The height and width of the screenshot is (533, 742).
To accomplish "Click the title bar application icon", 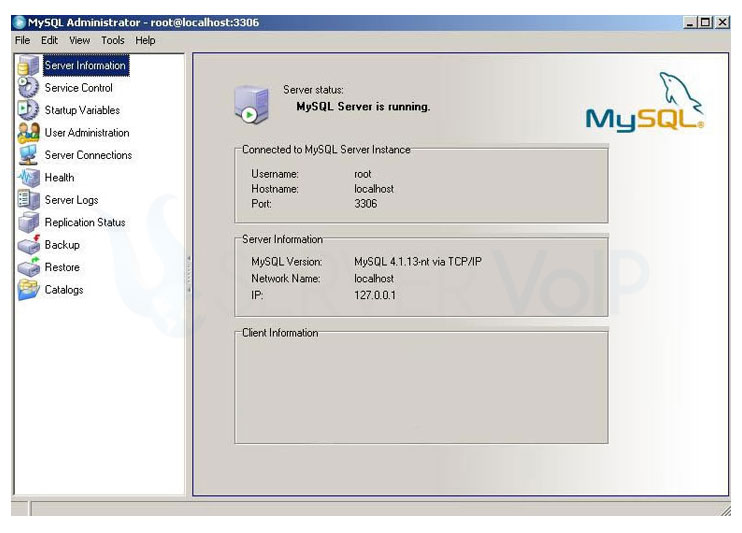I will 19,23.
